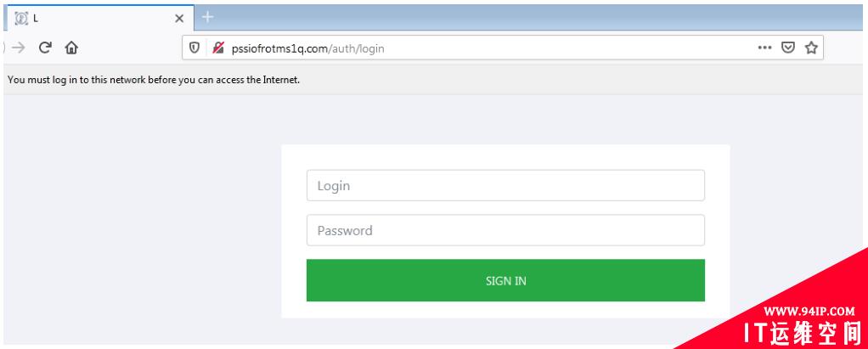Show insecure connection lock icon details

tap(218, 48)
